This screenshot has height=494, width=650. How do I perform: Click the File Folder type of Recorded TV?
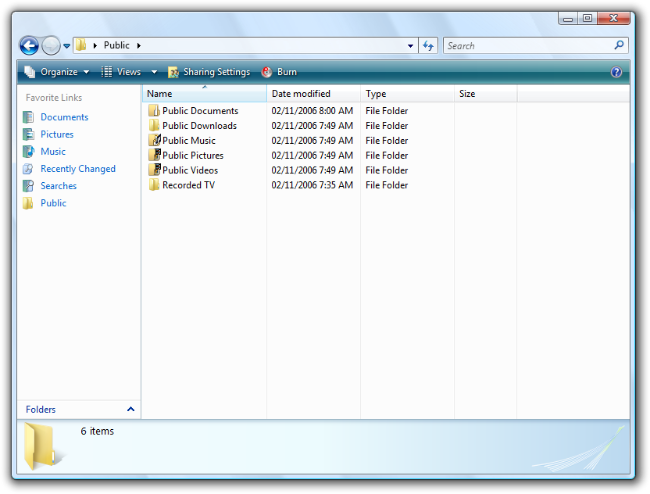click(387, 185)
